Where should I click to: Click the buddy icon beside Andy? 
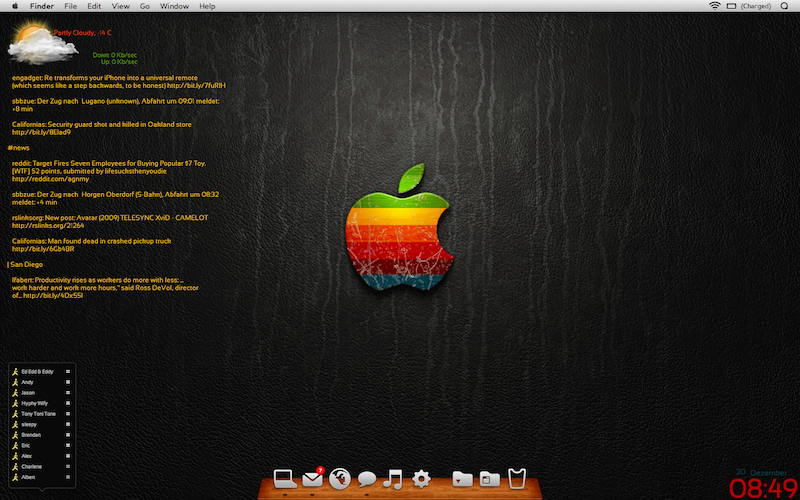(x=15, y=382)
